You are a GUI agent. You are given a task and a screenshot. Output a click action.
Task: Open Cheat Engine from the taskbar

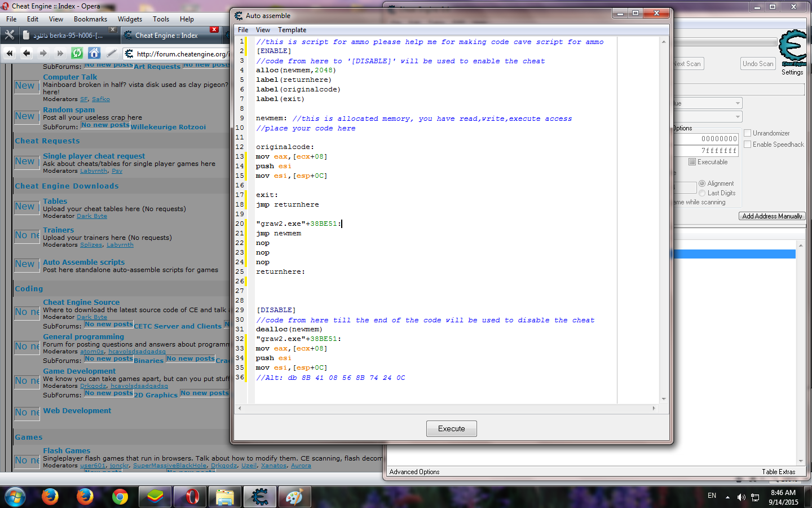click(x=259, y=497)
